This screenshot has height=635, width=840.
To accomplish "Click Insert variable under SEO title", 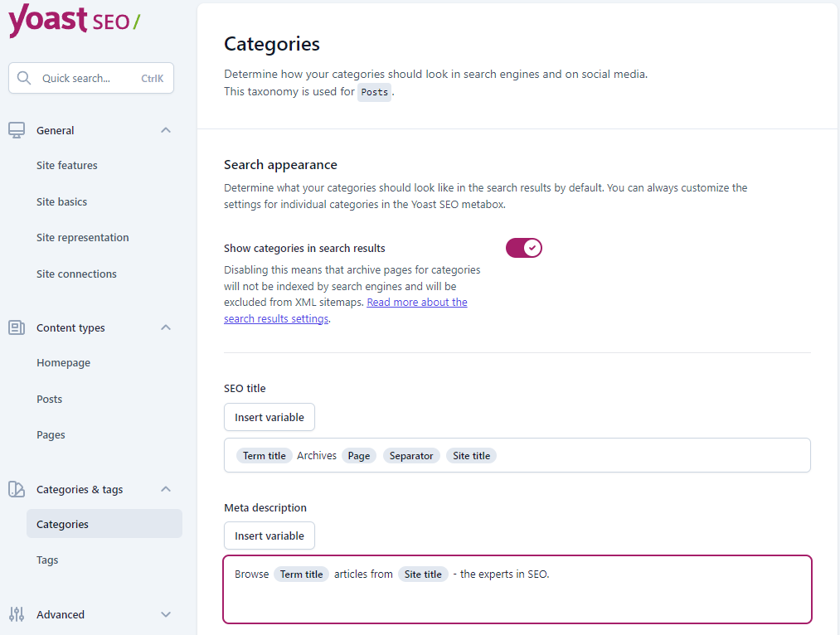I will coord(269,417).
